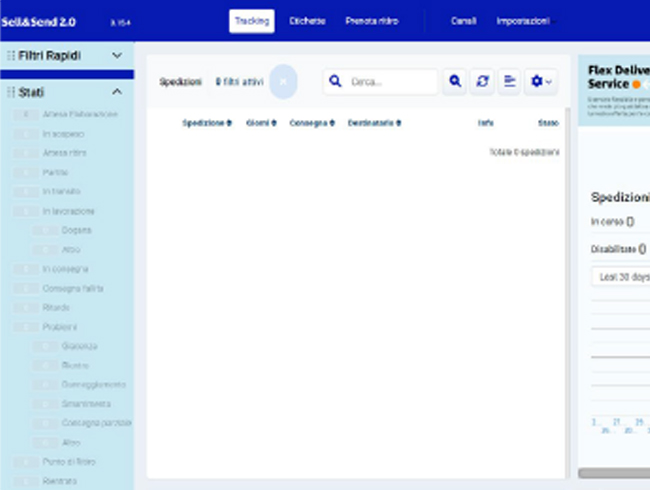Toggle the Consegna fallita filter
Viewport: 650px width, 490px height.
(x=26, y=288)
